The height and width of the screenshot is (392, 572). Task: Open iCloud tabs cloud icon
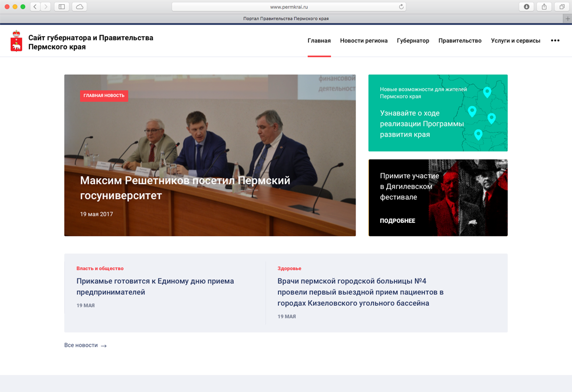click(x=80, y=7)
